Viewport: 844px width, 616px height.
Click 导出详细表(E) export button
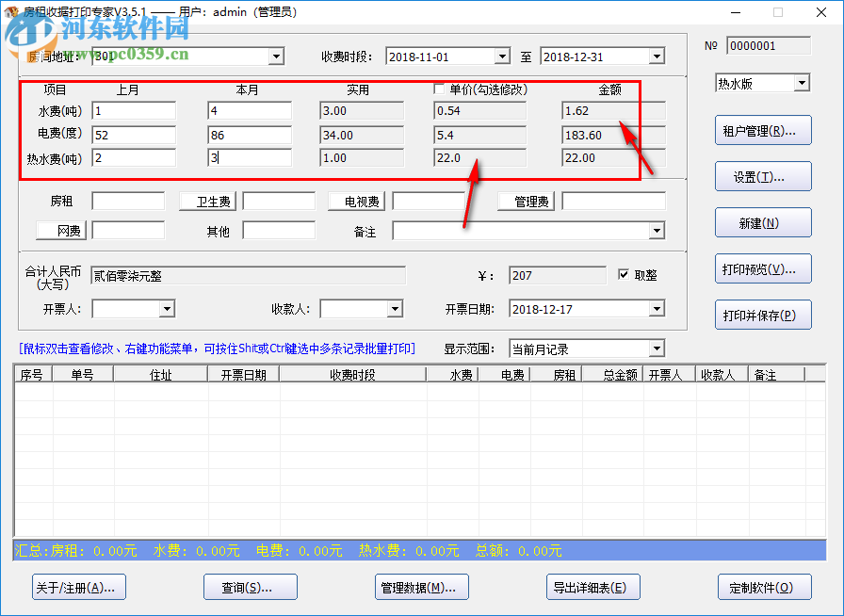tap(592, 586)
